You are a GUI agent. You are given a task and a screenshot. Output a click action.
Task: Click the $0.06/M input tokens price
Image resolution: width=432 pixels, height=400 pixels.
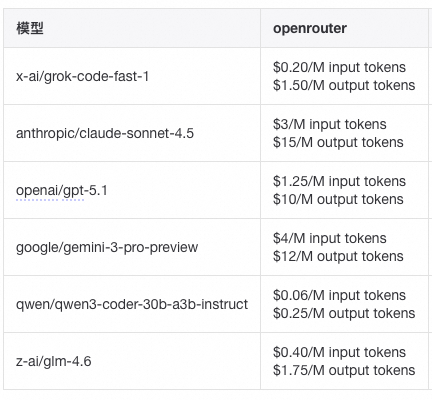[x=339, y=295]
